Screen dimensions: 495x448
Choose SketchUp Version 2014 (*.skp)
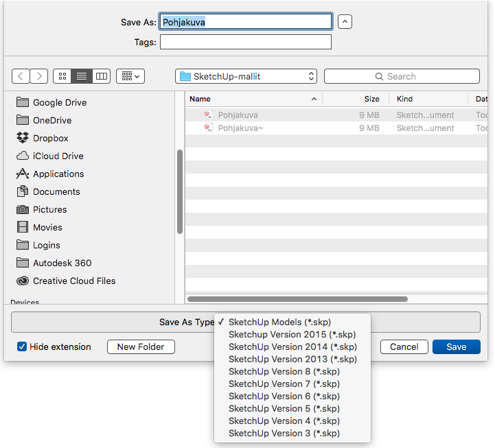(292, 346)
